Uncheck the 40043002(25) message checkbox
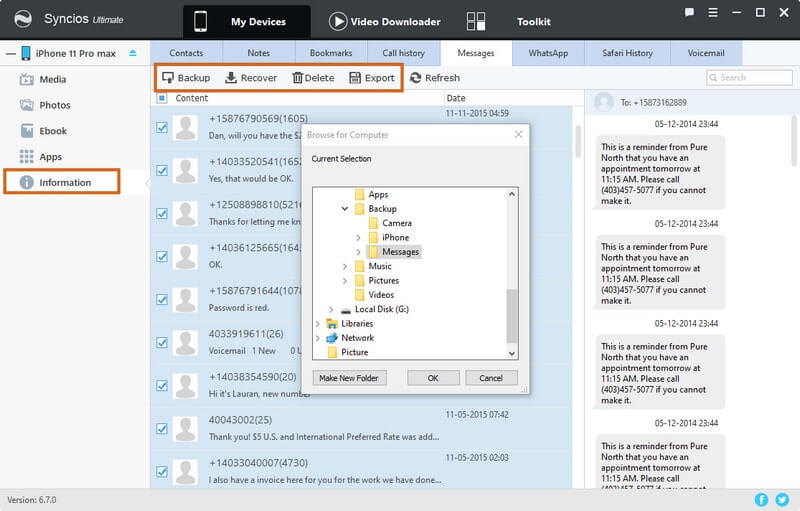Viewport: 800px width, 511px height. tap(162, 428)
